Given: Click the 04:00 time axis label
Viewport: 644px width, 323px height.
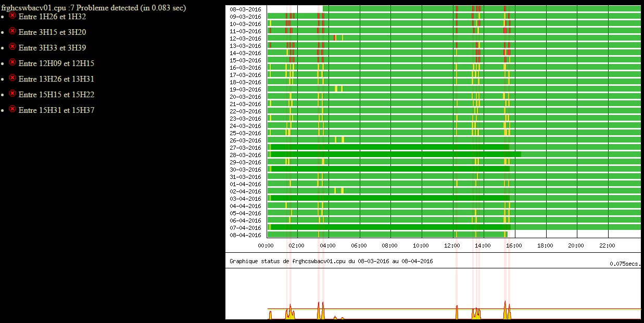Looking at the screenshot, I should tap(328, 246).
